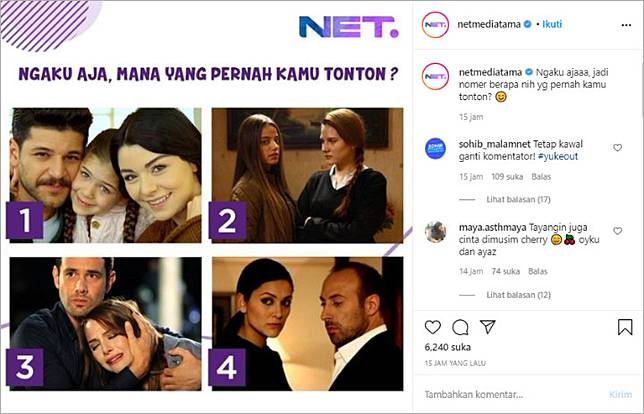Reply to maya.asthmaya's comment via Balas
Viewport: 644px width, 414px height.
coord(538,271)
